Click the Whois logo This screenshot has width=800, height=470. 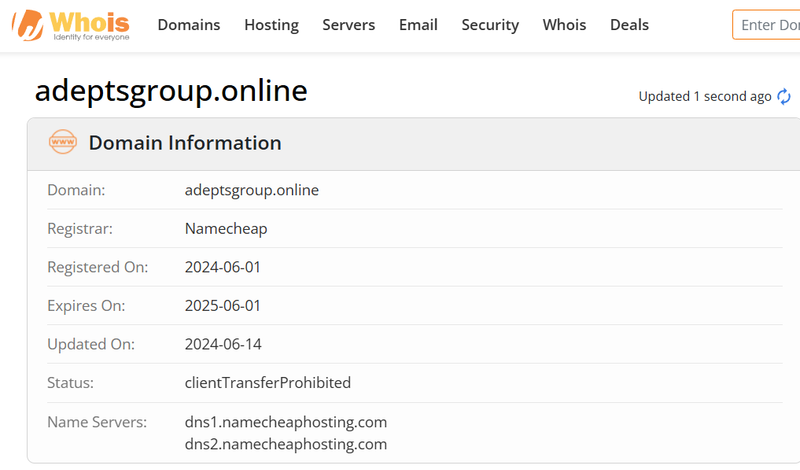coord(71,25)
